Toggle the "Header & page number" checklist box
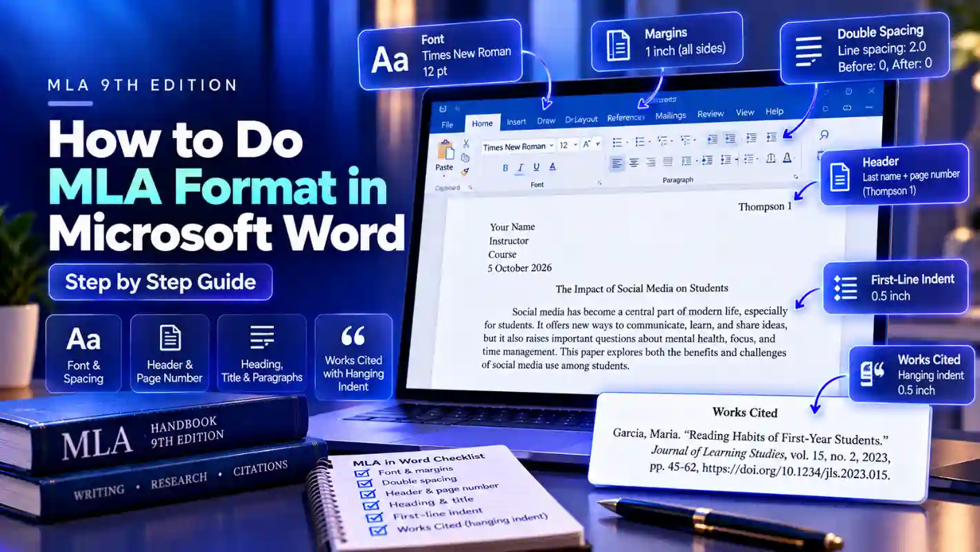 [369, 495]
